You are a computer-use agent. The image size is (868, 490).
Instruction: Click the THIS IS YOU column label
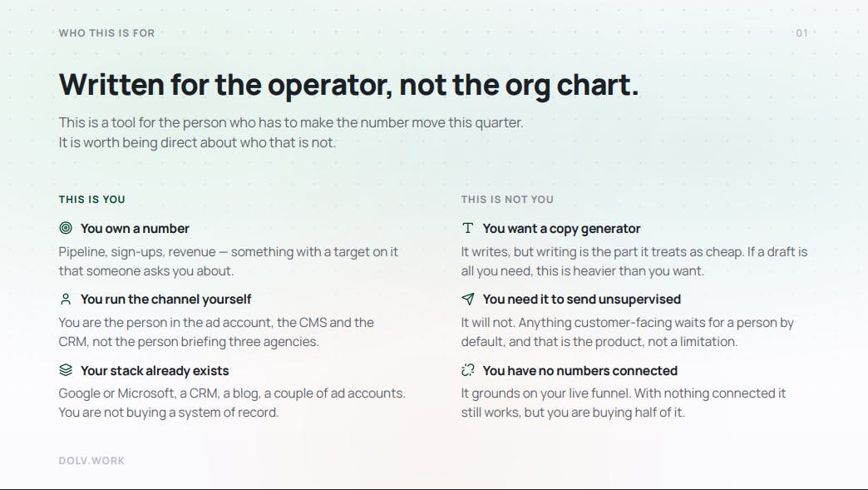tap(92, 200)
